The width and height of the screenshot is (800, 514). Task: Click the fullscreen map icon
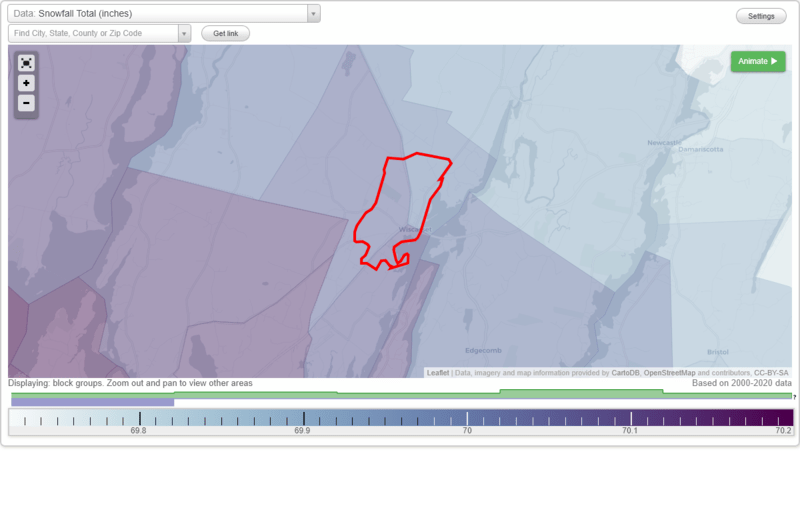[26, 63]
